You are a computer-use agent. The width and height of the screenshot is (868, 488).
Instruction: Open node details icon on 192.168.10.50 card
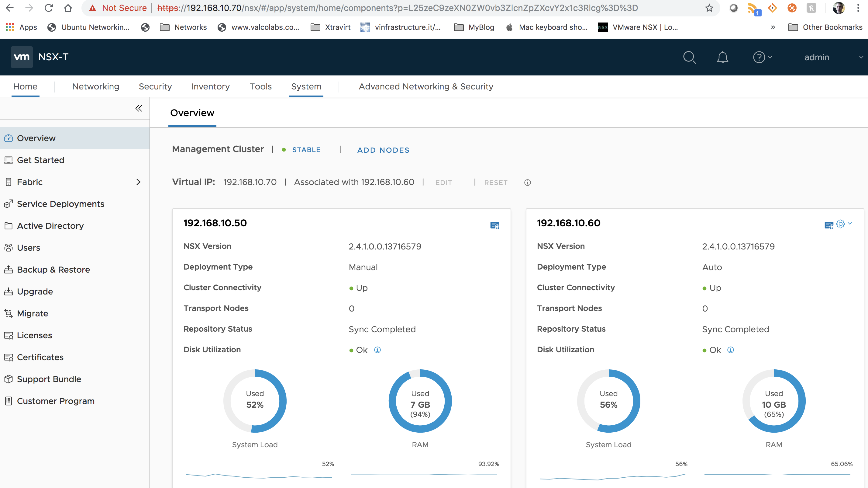coord(495,225)
